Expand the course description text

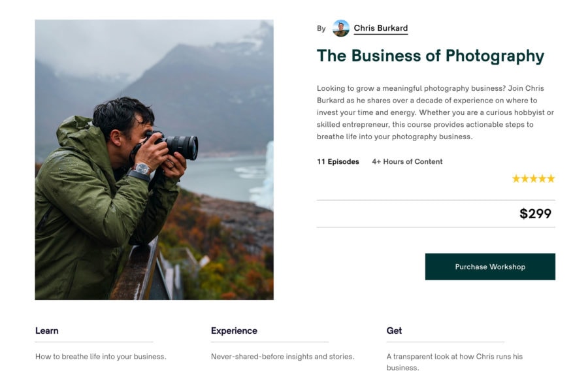(x=434, y=112)
